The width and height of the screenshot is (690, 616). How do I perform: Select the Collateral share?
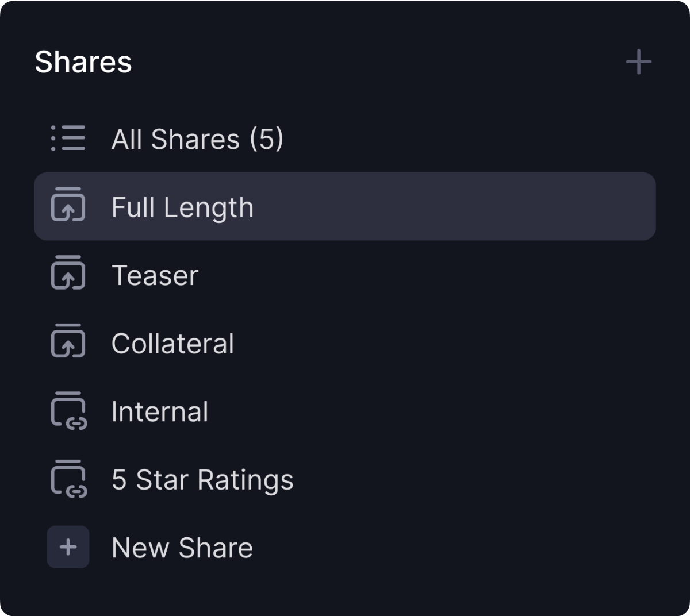pyautogui.click(x=173, y=342)
